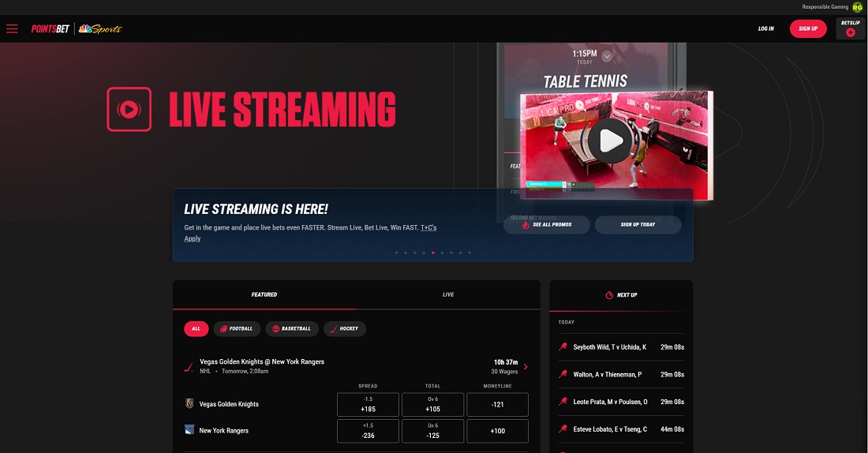Click the Sign Up button
This screenshot has height=453, width=868.
click(x=808, y=28)
